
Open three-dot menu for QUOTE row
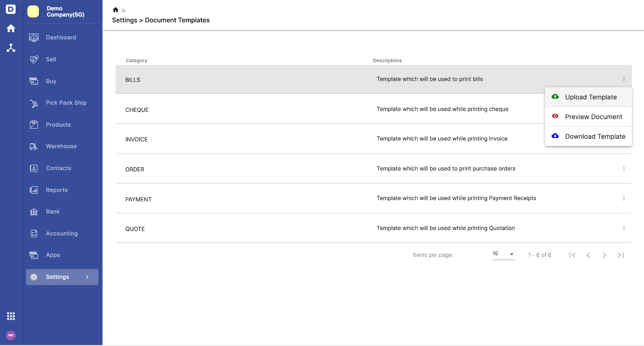point(624,229)
